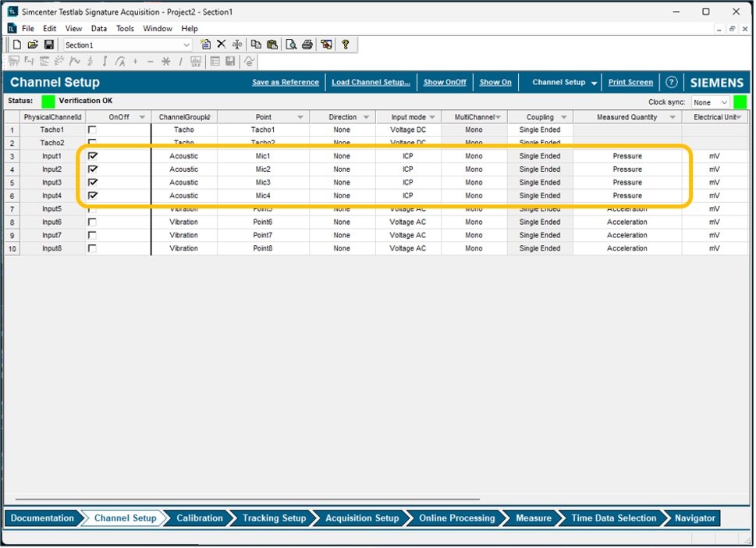The height and width of the screenshot is (548, 756).
Task: Enable the OnOff checkbox for Input8
Action: pyautogui.click(x=93, y=248)
